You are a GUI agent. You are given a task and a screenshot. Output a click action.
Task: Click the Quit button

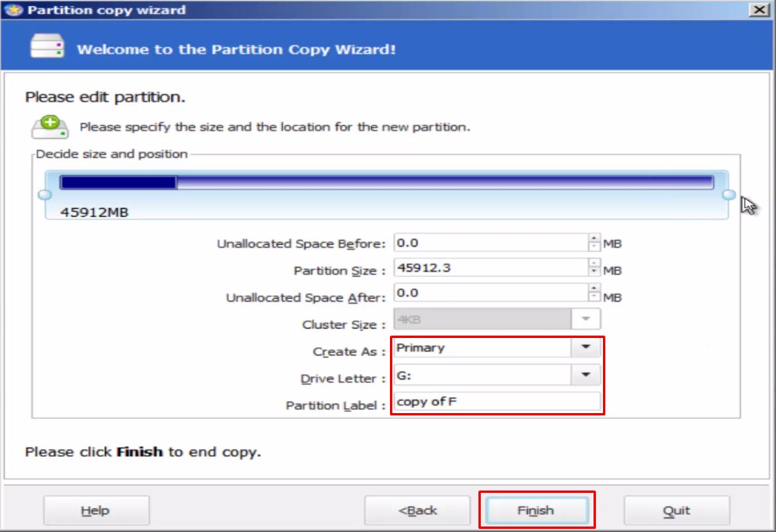pos(677,510)
